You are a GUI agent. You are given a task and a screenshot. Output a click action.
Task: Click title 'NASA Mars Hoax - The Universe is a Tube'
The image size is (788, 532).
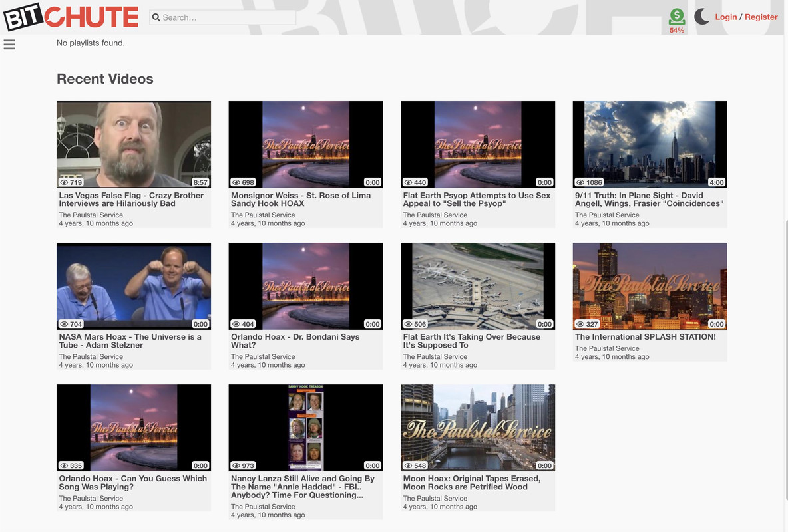point(130,341)
